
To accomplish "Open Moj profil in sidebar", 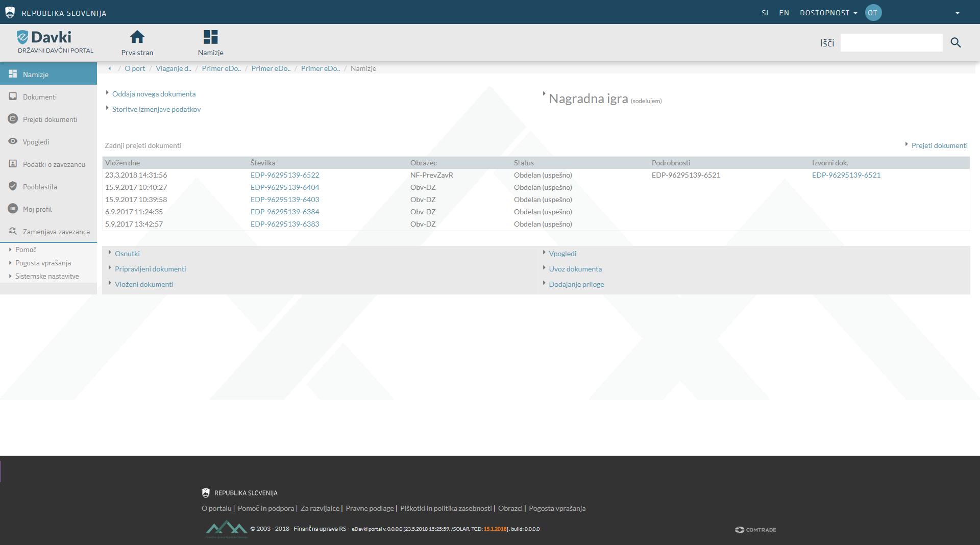I will [37, 209].
